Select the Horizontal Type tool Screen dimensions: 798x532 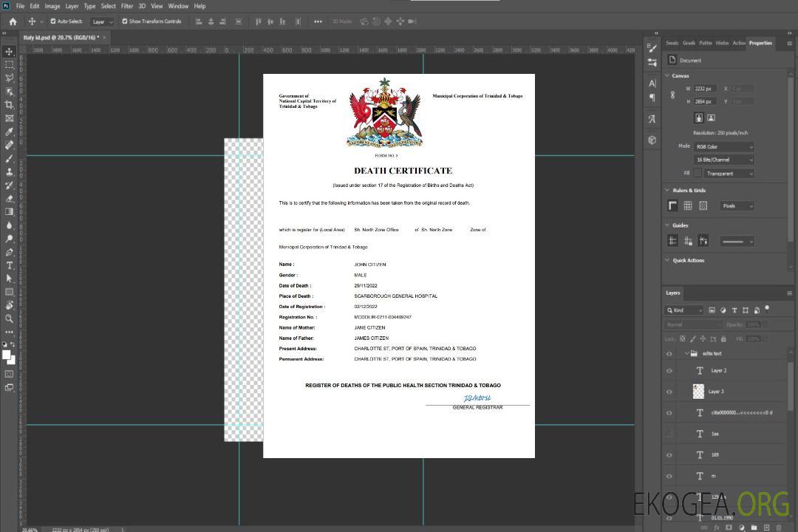click(x=9, y=265)
